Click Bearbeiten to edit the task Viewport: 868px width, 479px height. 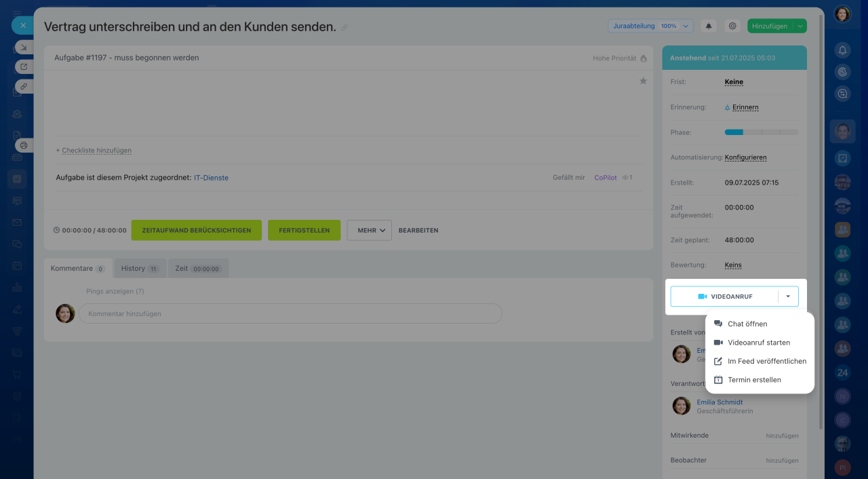pyautogui.click(x=418, y=231)
